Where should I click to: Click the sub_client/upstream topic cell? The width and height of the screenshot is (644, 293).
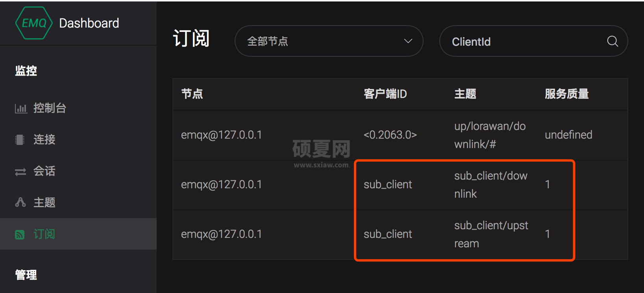491,234
